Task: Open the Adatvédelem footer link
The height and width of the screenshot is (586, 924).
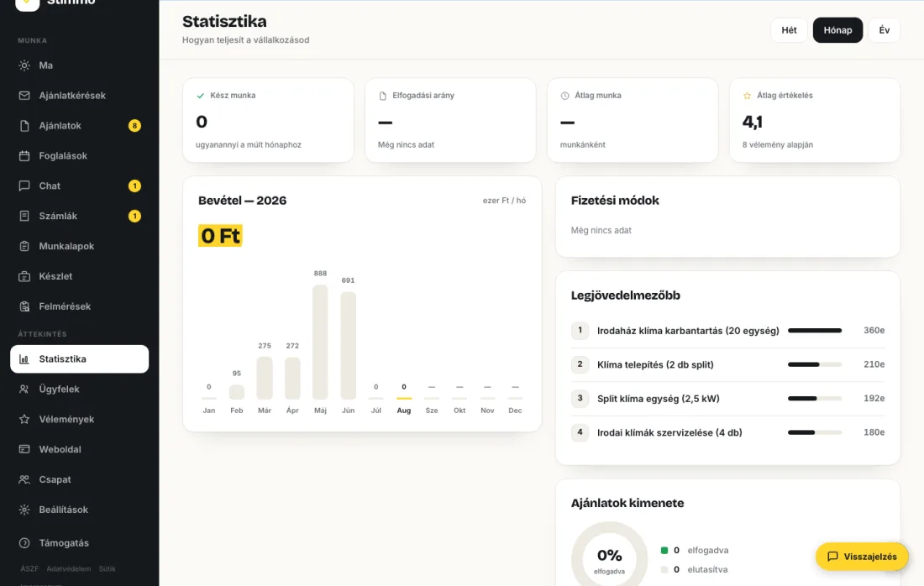Action: pyautogui.click(x=68, y=569)
